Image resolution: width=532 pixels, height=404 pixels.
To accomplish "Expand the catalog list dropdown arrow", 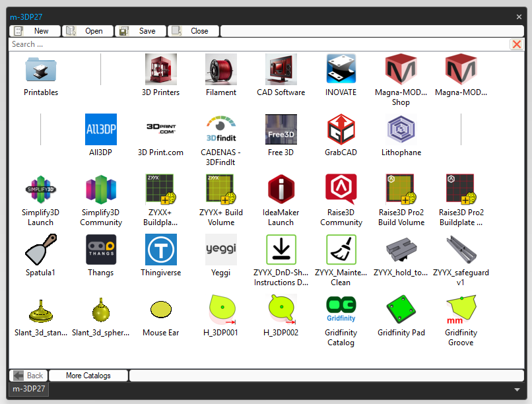I will coord(517,389).
